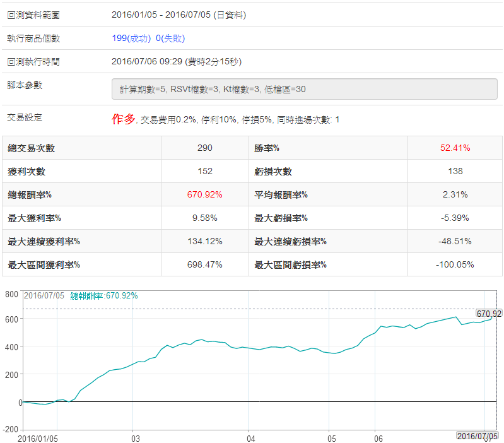Click the 最大區間虧損率% value -100.05%
The height and width of the screenshot is (443, 504).
455,264
